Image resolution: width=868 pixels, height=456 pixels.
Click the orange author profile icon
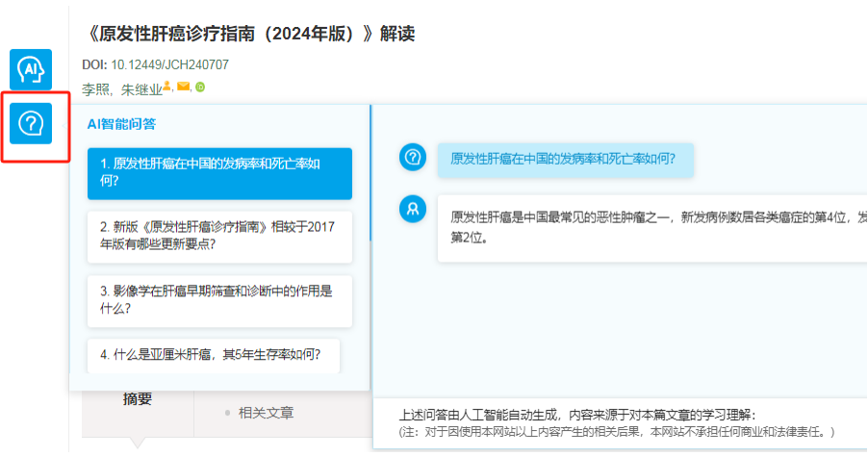[x=166, y=87]
